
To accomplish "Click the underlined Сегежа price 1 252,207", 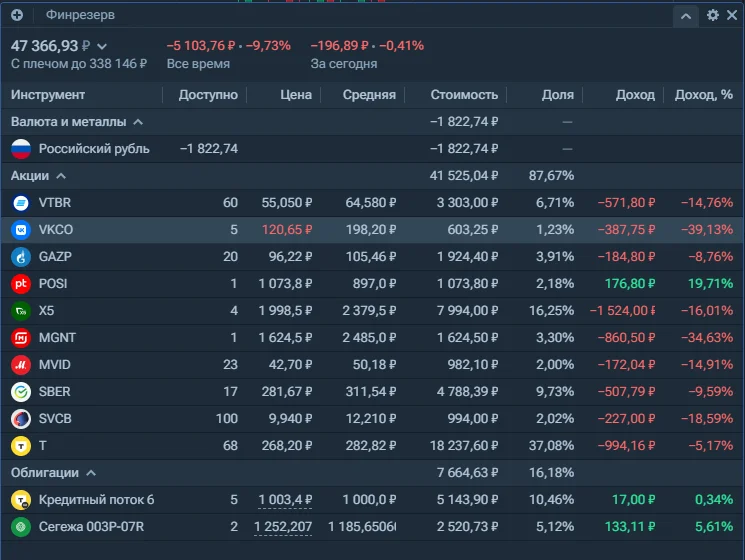I will point(283,527).
